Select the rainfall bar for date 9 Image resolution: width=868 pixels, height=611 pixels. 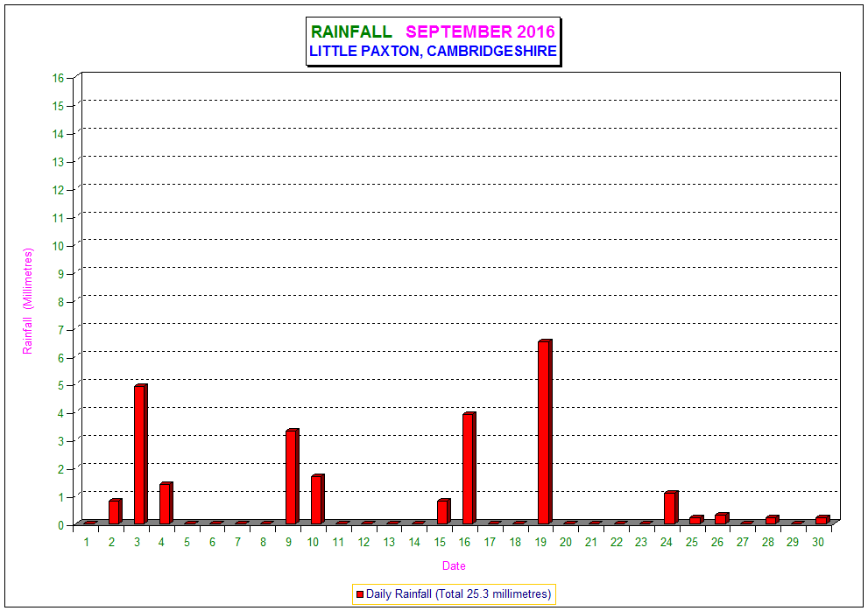coord(293,476)
